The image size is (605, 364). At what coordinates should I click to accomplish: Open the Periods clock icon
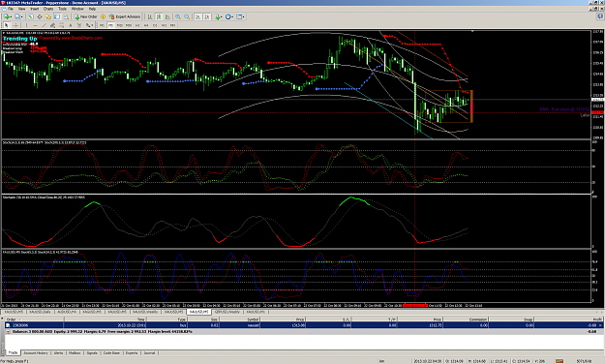[x=228, y=16]
